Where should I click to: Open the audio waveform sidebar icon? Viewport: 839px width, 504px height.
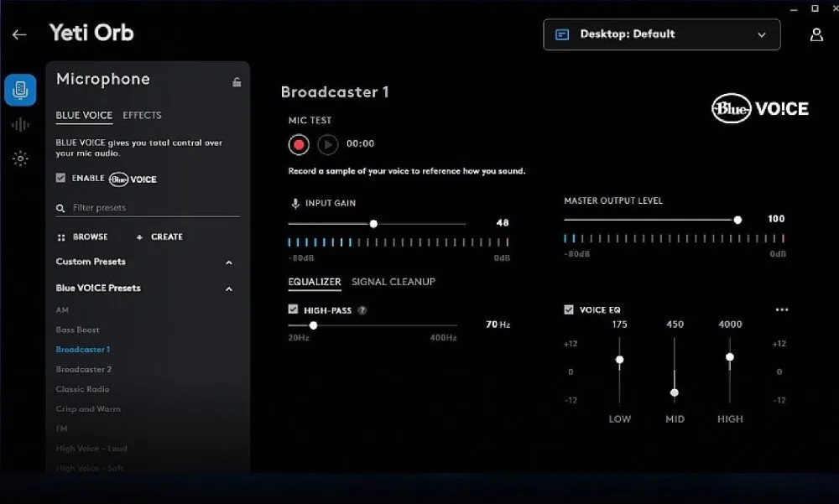(x=20, y=125)
